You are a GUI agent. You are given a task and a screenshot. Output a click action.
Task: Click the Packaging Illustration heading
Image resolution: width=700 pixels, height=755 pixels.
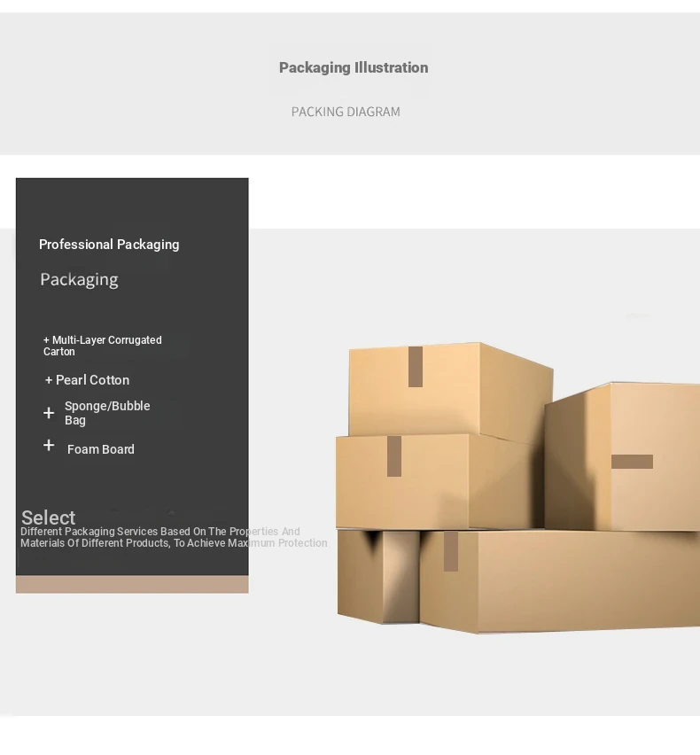click(354, 68)
